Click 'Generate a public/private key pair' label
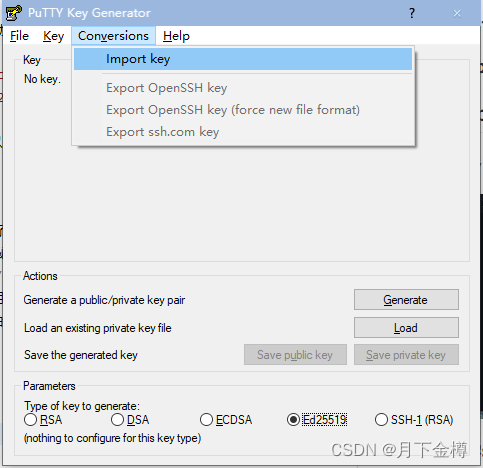This screenshot has width=483, height=468. [x=104, y=300]
